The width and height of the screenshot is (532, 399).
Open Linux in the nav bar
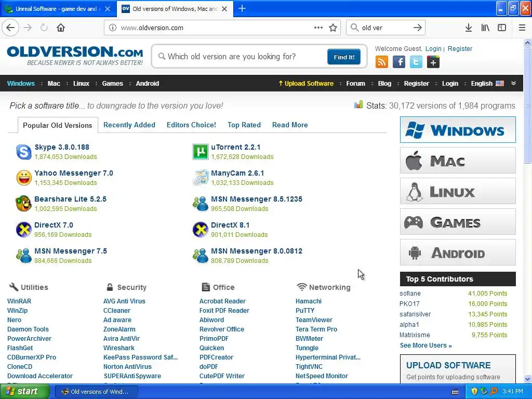coord(81,84)
